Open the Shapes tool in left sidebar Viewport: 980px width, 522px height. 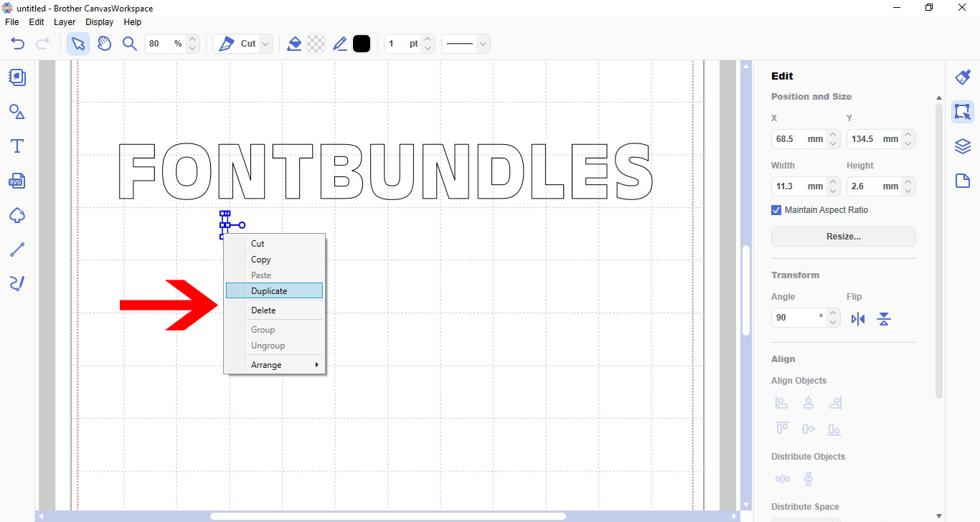point(17,112)
